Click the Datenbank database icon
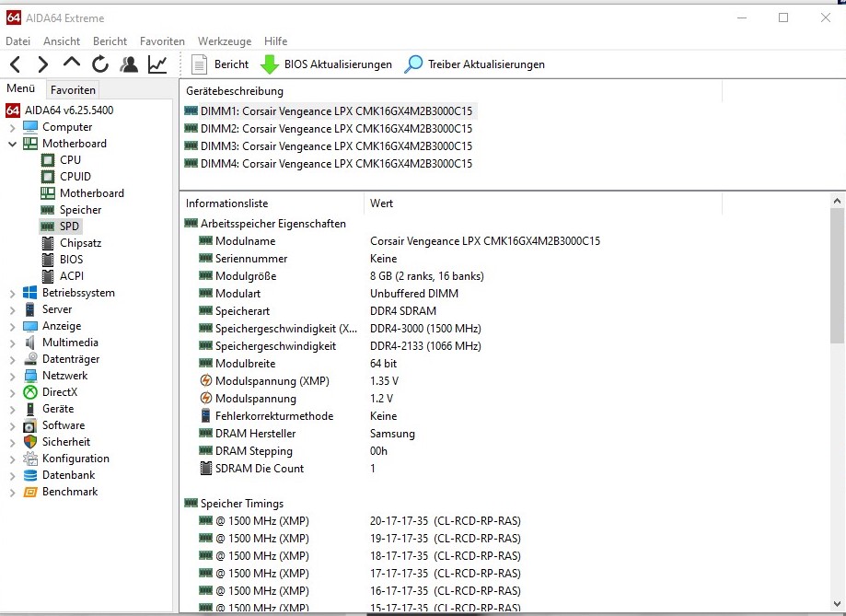Viewport: 846px width, 616px height. (30, 476)
